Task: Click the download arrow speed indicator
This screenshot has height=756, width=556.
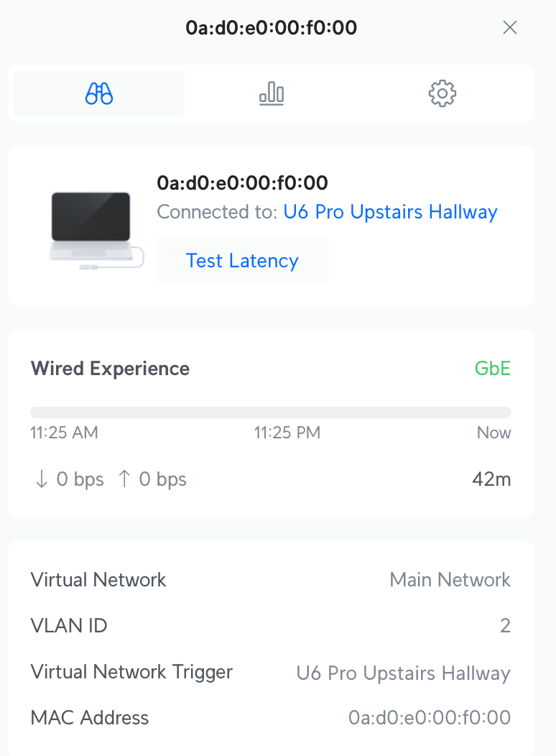Action: tap(69, 479)
